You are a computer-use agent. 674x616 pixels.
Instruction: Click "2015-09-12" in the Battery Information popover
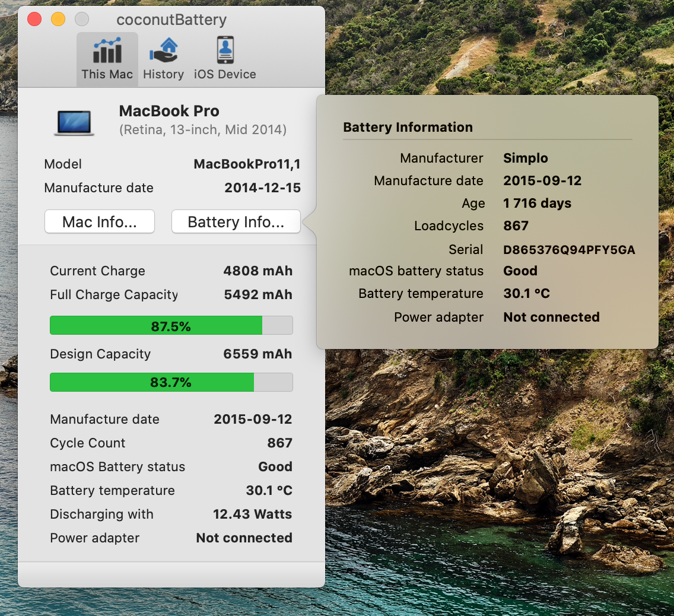(x=542, y=180)
